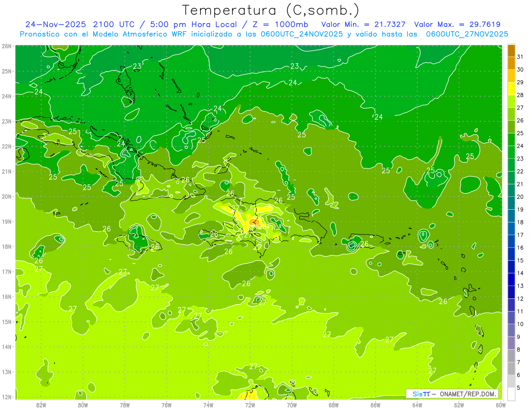The image size is (532, 411).
Task: Click the "31" label on the color scale
Action: [520, 56]
